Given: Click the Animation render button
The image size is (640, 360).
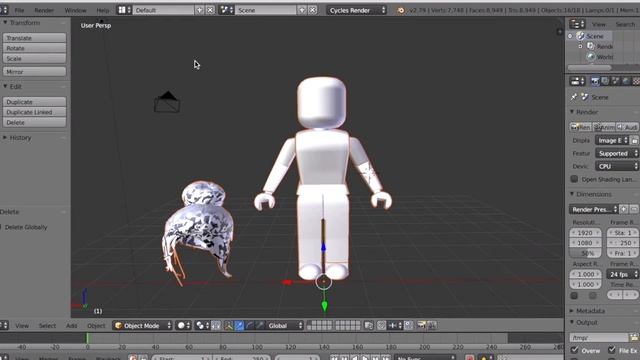Looking at the screenshot, I should click(x=604, y=127).
